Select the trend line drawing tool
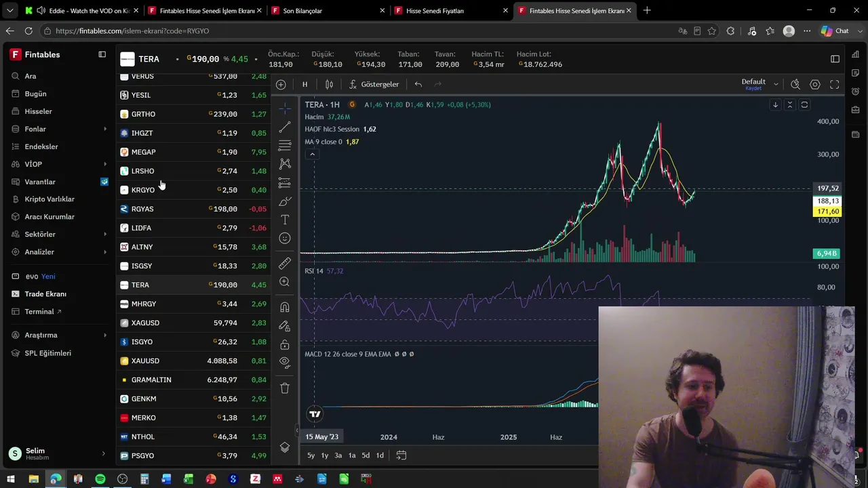This screenshot has width=868, height=488. [x=285, y=127]
